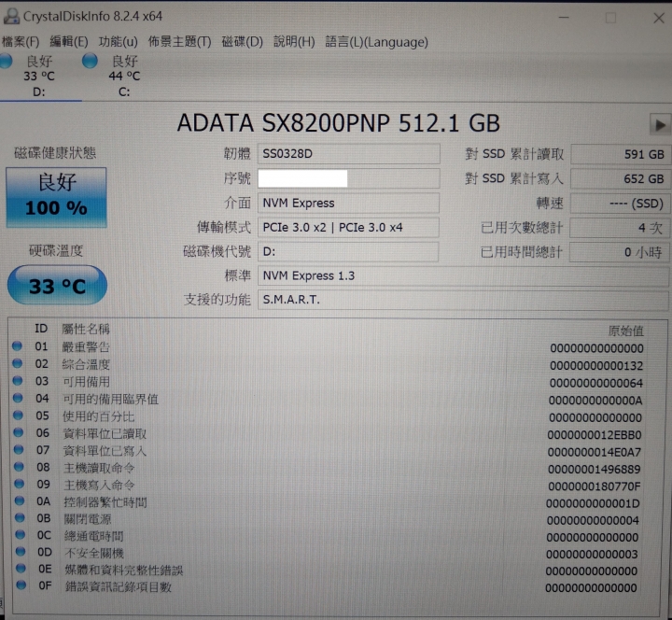Click status dot of attribute 0D 不安全關機

click(21, 552)
